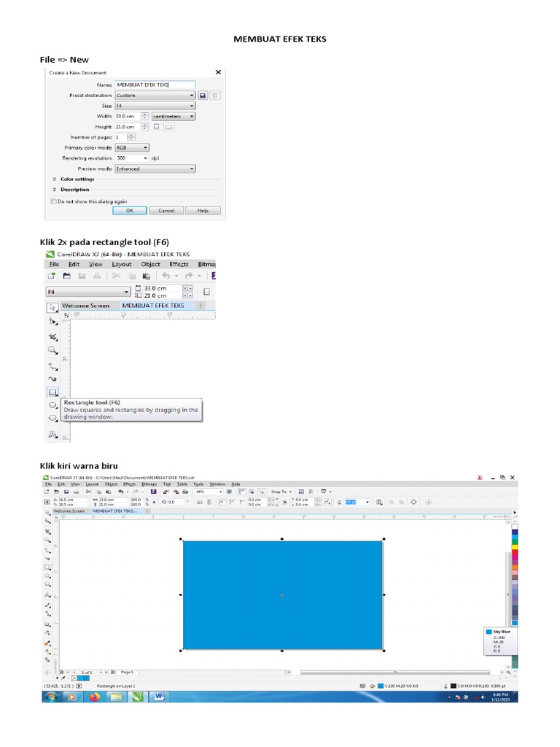The image size is (560, 747).
Task: Open page size F4 dropdown in middle window
Action: tap(88, 292)
